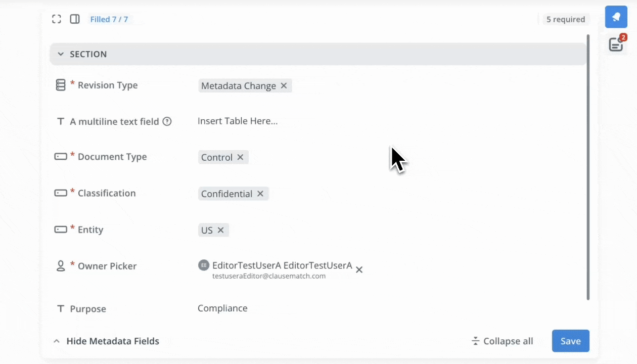Toggle the side panel layout icon
This screenshot has width=637, height=364.
(75, 19)
